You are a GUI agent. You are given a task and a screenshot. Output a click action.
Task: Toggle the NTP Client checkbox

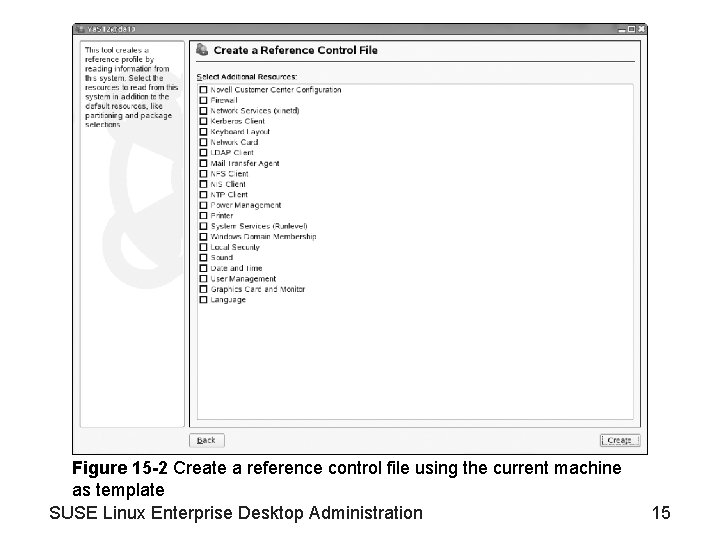point(203,195)
